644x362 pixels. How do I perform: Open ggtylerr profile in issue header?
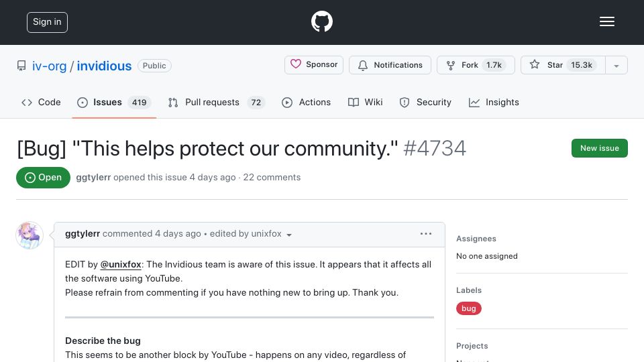93,177
